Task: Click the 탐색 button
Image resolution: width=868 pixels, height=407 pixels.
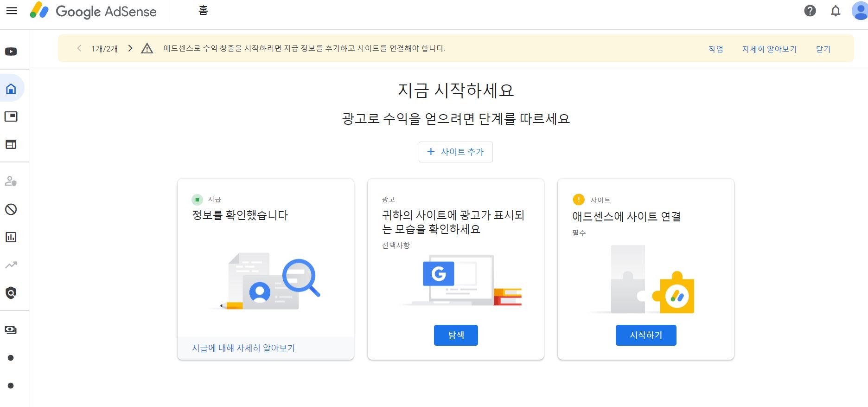Action: pos(456,335)
